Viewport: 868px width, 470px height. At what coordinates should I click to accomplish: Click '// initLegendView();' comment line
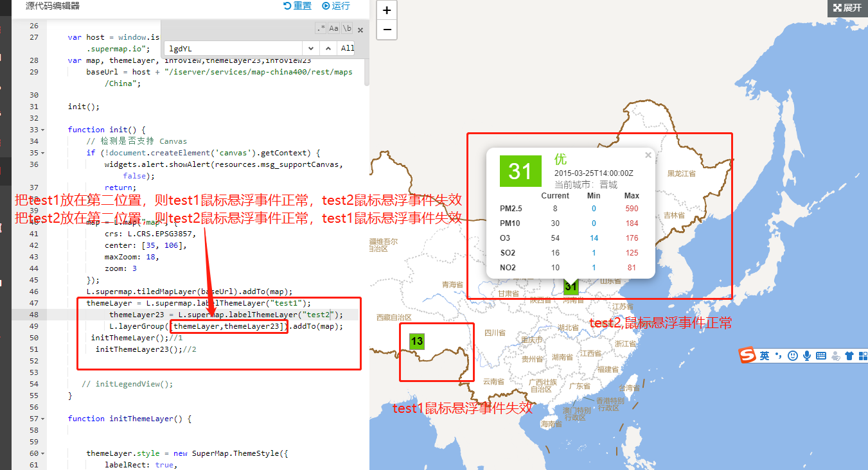127,384
